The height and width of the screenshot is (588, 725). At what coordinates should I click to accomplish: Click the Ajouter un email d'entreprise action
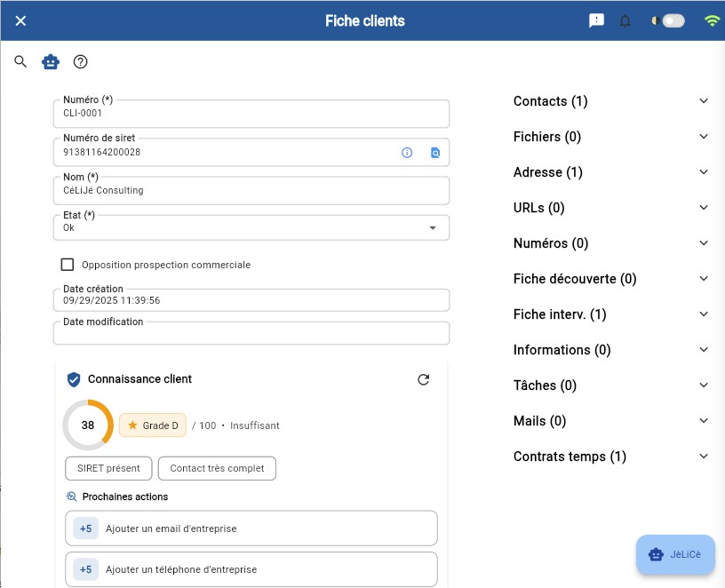[x=251, y=528]
